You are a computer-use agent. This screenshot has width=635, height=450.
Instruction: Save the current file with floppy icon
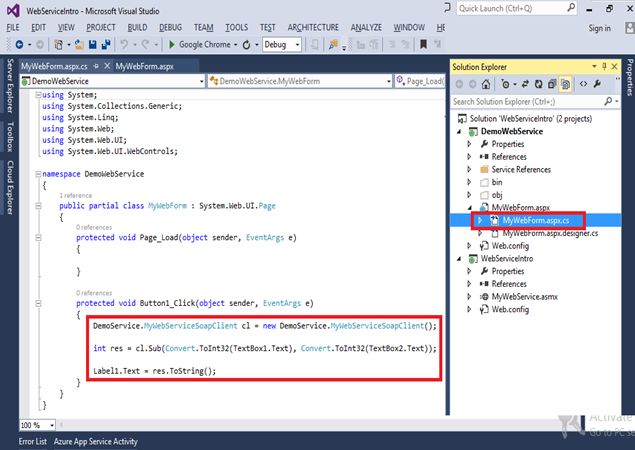click(x=93, y=45)
